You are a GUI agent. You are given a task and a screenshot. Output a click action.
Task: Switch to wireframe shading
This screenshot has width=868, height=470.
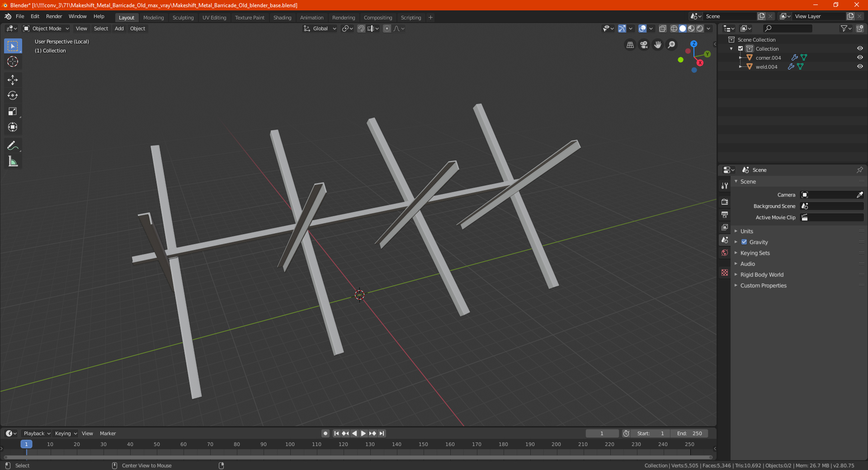pos(674,28)
